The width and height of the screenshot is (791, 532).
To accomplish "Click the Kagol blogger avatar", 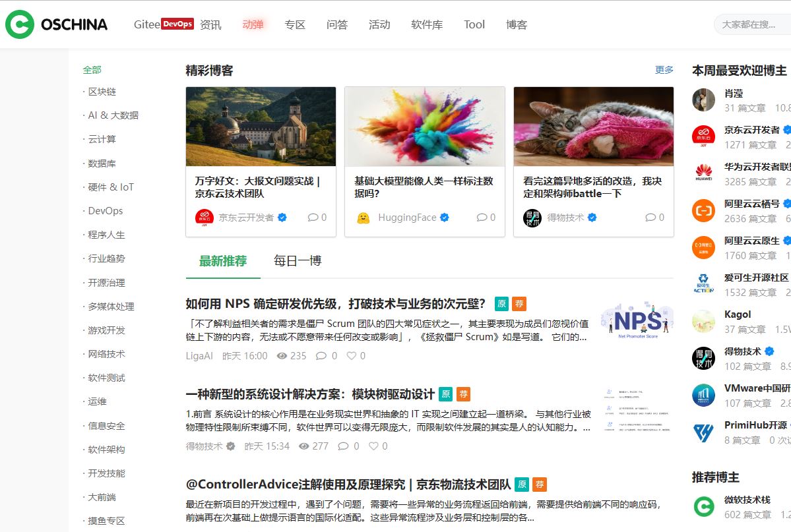I will pyautogui.click(x=704, y=321).
